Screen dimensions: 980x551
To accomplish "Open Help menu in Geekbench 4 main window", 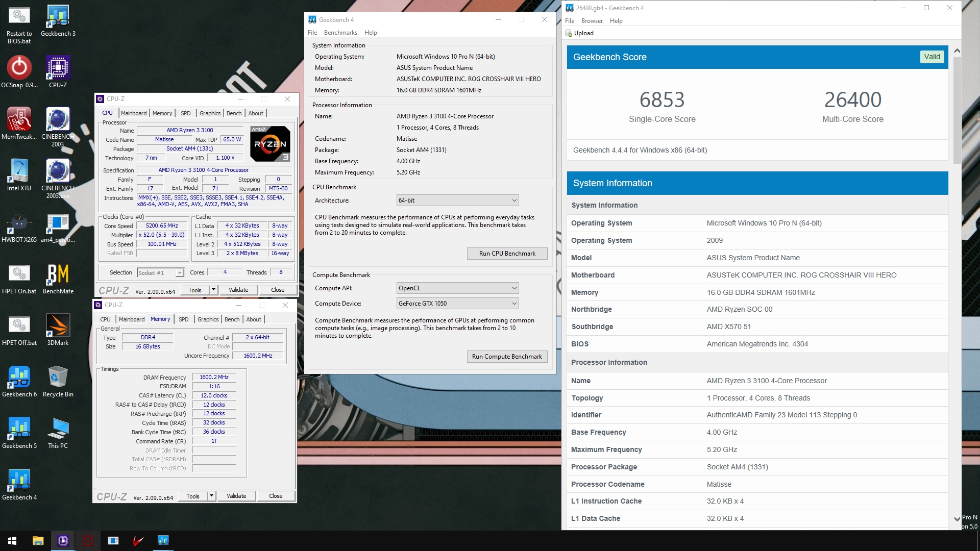I will click(371, 33).
